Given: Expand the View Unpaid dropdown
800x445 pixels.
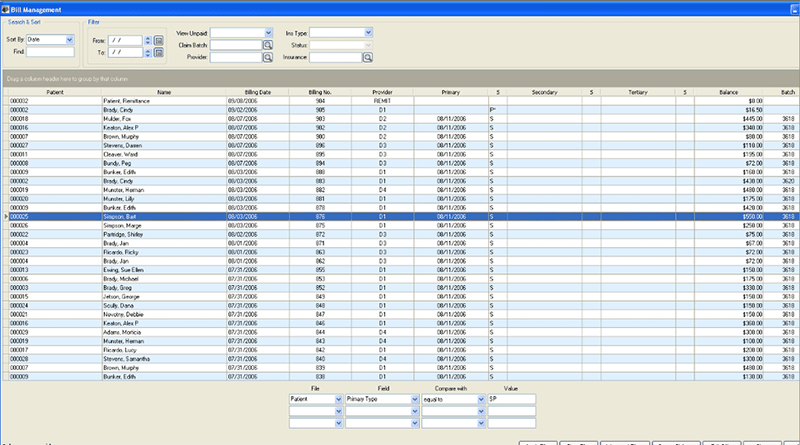Looking at the screenshot, I should coord(268,33).
